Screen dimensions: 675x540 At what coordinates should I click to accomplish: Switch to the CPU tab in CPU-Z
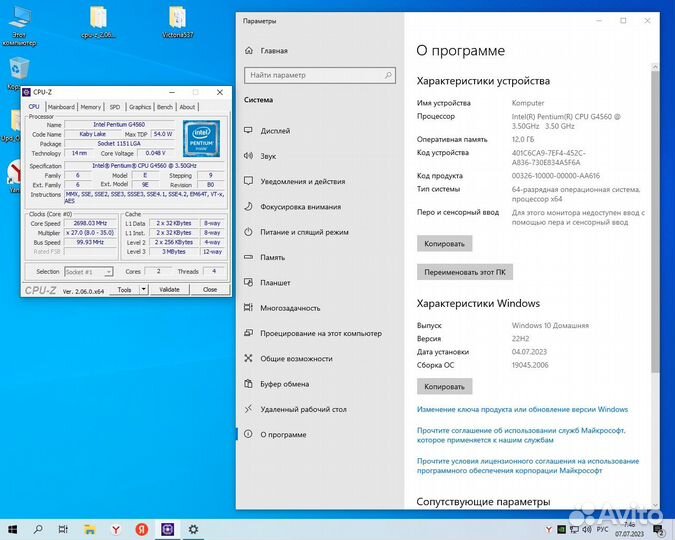pos(34,106)
